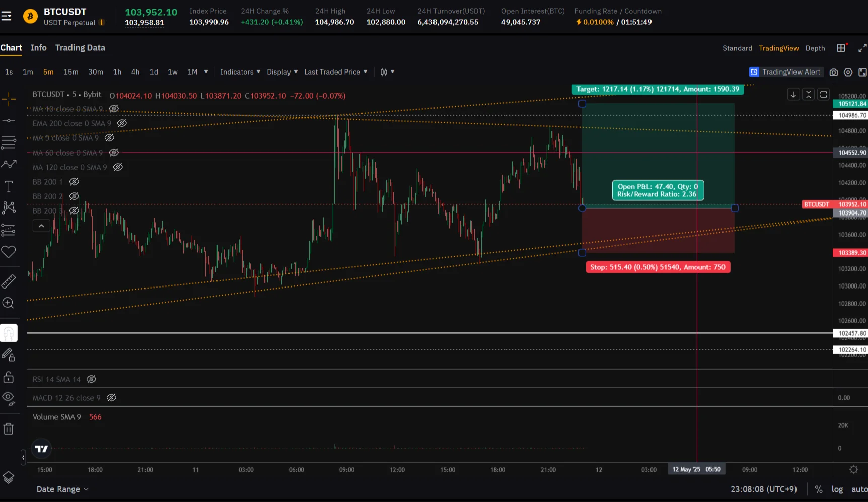The height and width of the screenshot is (502, 868).
Task: Take a chart snapshot with camera icon
Action: [834, 72]
